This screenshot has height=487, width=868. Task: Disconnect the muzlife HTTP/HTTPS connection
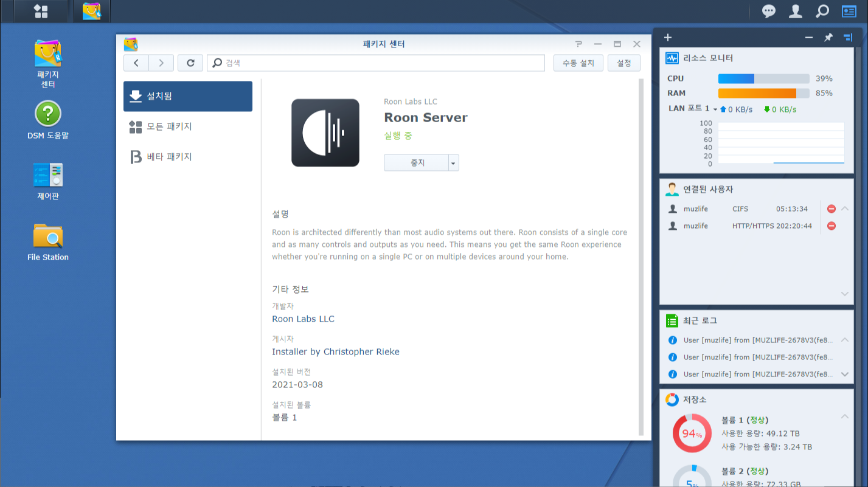point(832,226)
